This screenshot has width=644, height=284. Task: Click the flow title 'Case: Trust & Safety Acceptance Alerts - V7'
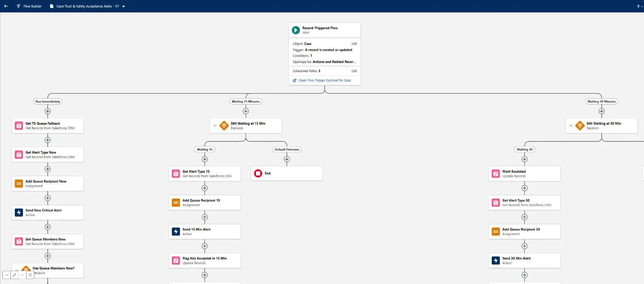[x=87, y=7]
